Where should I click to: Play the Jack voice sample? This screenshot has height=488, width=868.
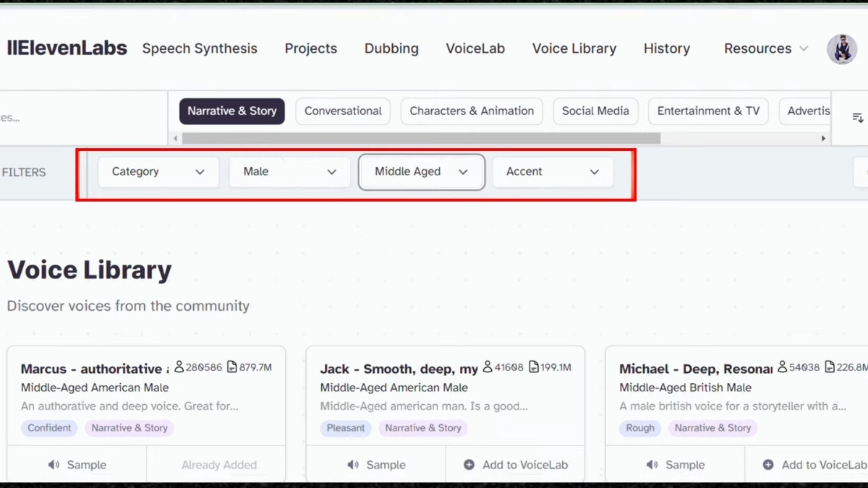point(376,465)
